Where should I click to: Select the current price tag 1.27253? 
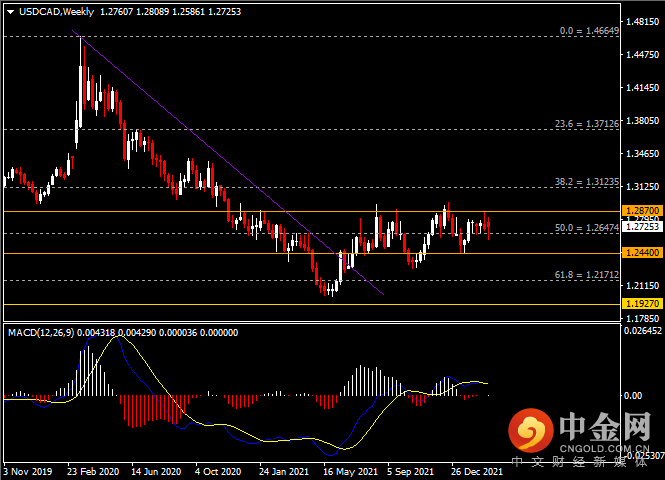[x=643, y=227]
